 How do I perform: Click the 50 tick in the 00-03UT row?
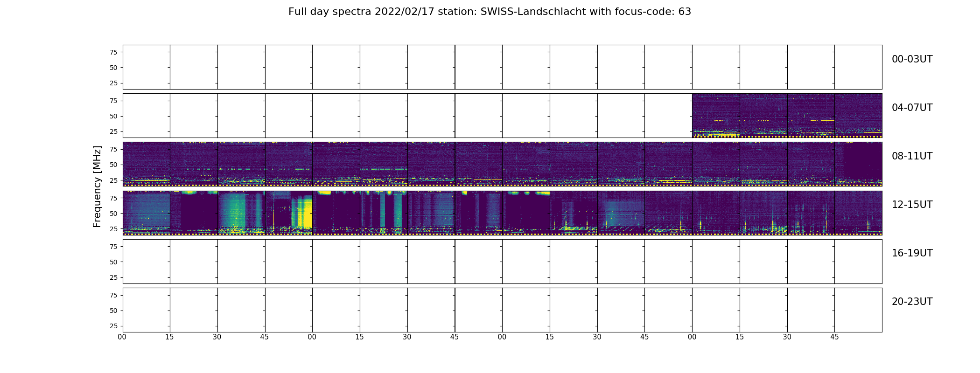113,68
